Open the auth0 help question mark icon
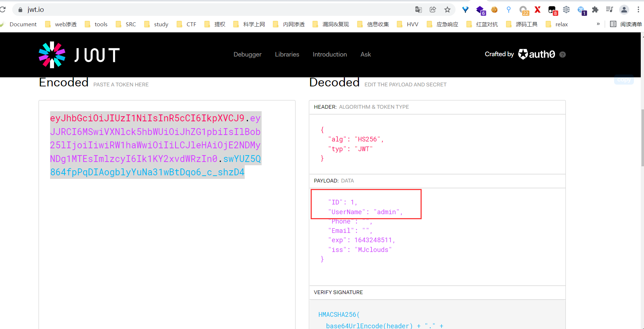 [562, 54]
